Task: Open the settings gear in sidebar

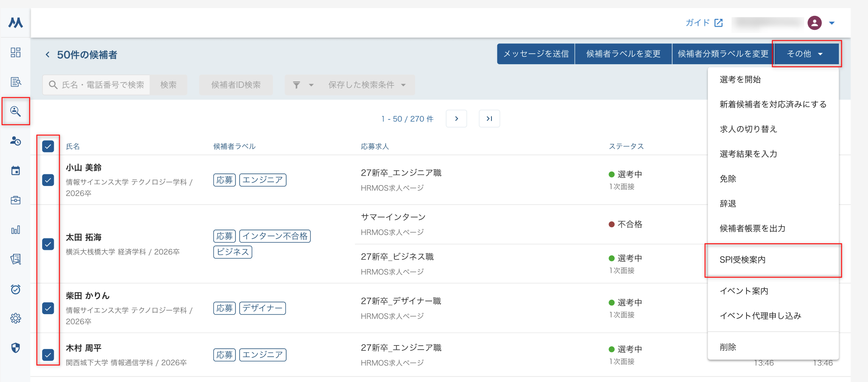Action: point(15,318)
